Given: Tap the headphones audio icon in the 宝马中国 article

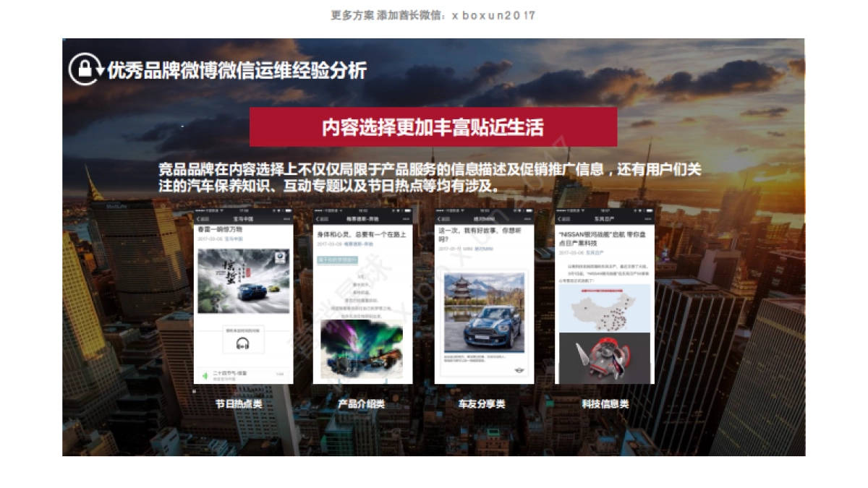Looking at the screenshot, I should (242, 344).
